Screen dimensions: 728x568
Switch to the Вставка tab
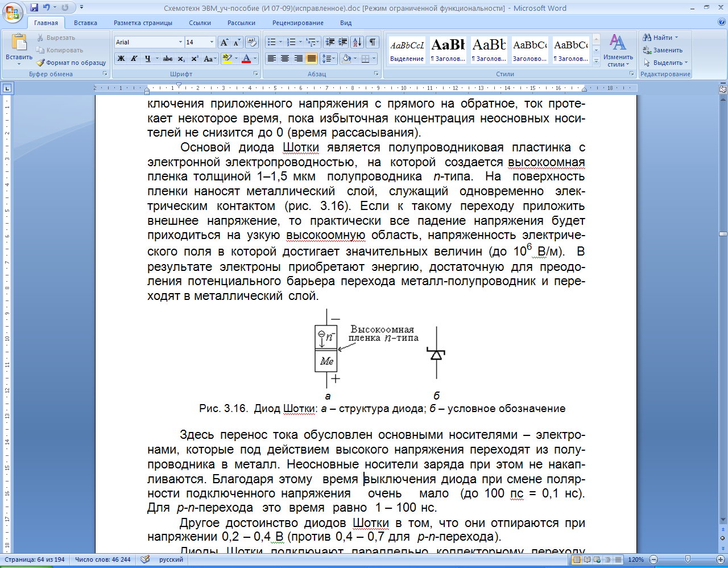coord(85,23)
